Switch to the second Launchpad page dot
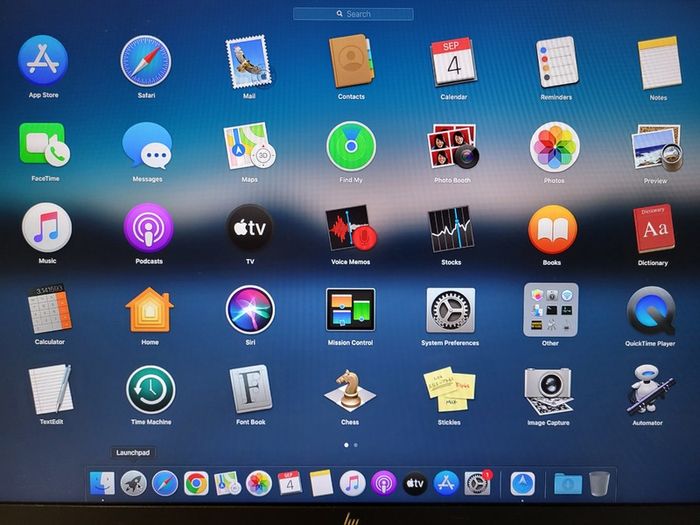The height and width of the screenshot is (525, 700). (356, 445)
